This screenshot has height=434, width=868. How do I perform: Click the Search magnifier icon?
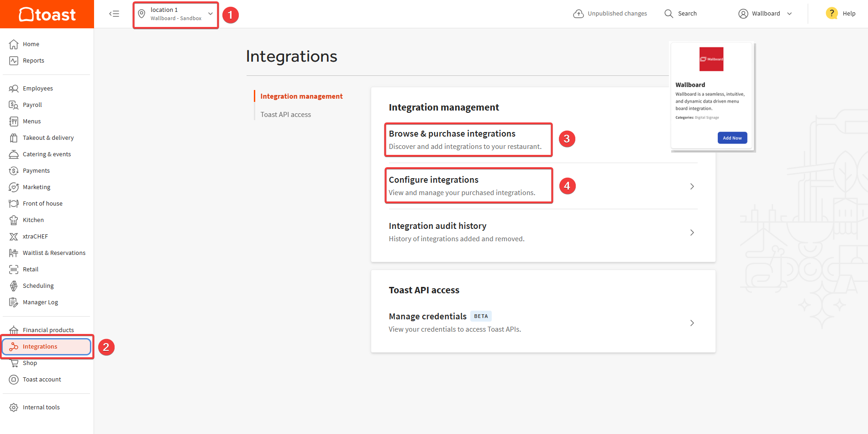pyautogui.click(x=669, y=14)
